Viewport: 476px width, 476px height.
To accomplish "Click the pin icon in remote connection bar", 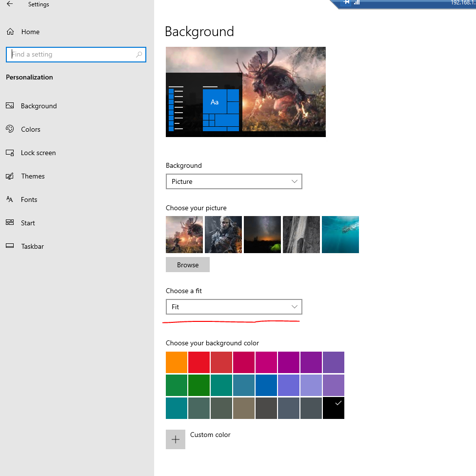I will coord(346,2).
